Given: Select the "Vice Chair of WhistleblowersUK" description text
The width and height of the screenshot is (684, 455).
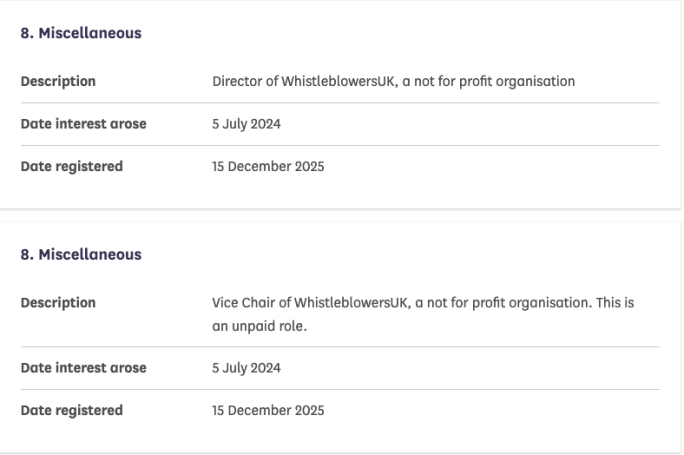Looking at the screenshot, I should (x=421, y=302).
